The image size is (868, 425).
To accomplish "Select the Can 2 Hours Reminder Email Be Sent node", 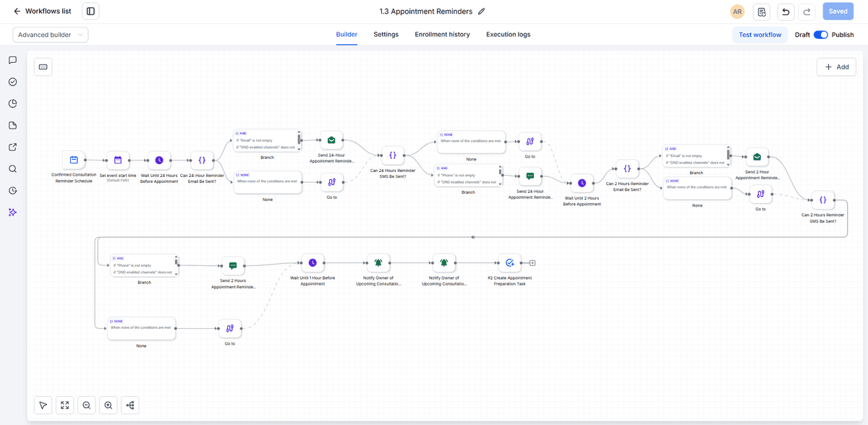I will coord(627,168).
